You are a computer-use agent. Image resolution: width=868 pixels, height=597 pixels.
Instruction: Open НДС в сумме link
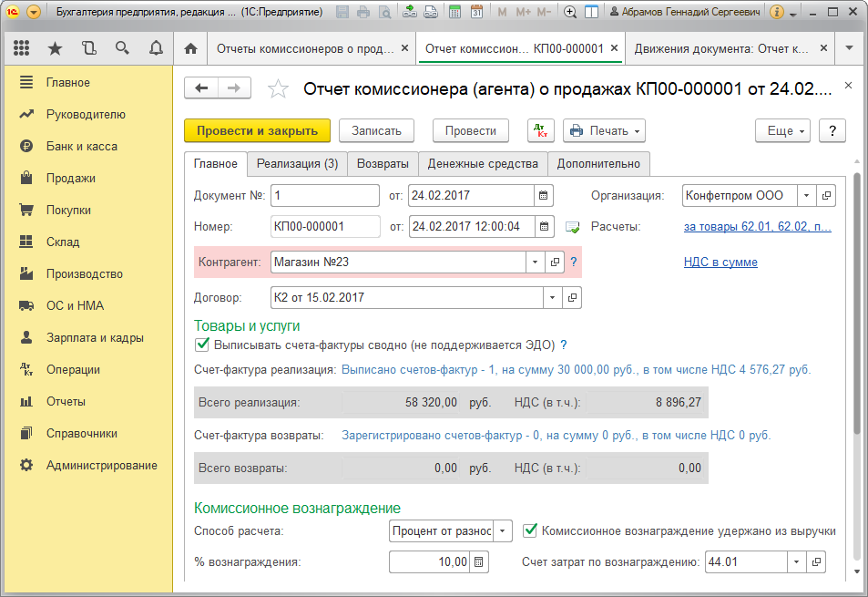[720, 262]
